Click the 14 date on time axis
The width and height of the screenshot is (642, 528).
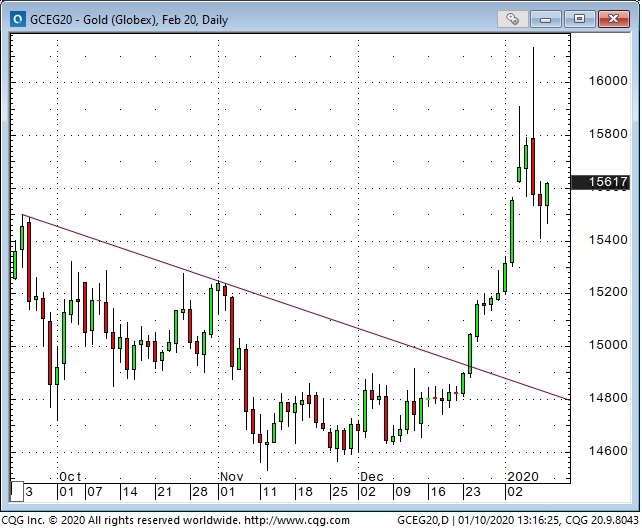pyautogui.click(x=130, y=492)
